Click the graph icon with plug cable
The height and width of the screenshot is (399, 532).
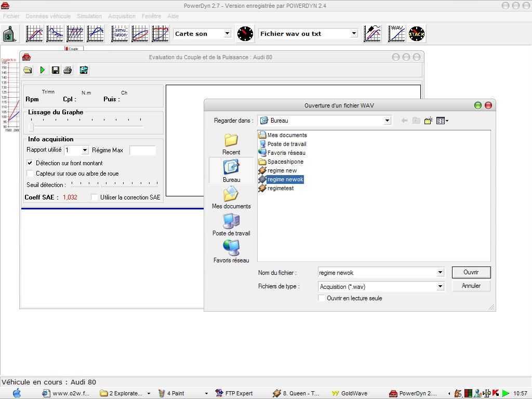click(372, 34)
